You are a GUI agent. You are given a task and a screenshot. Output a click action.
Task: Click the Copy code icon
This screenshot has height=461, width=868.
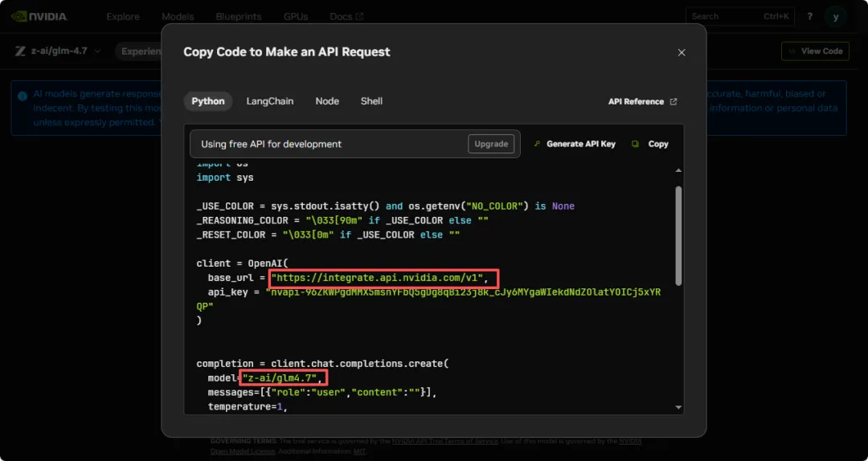[635, 144]
